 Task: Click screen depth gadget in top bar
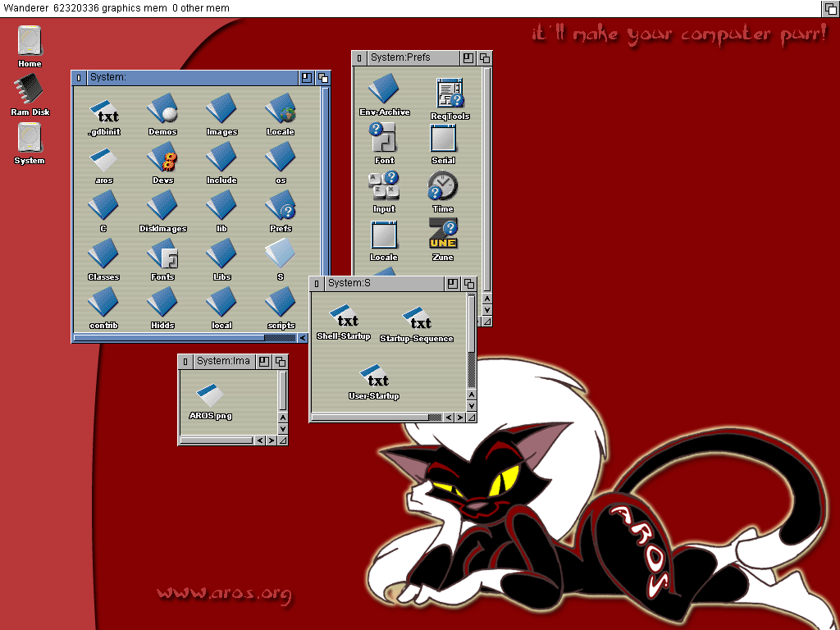(831, 8)
